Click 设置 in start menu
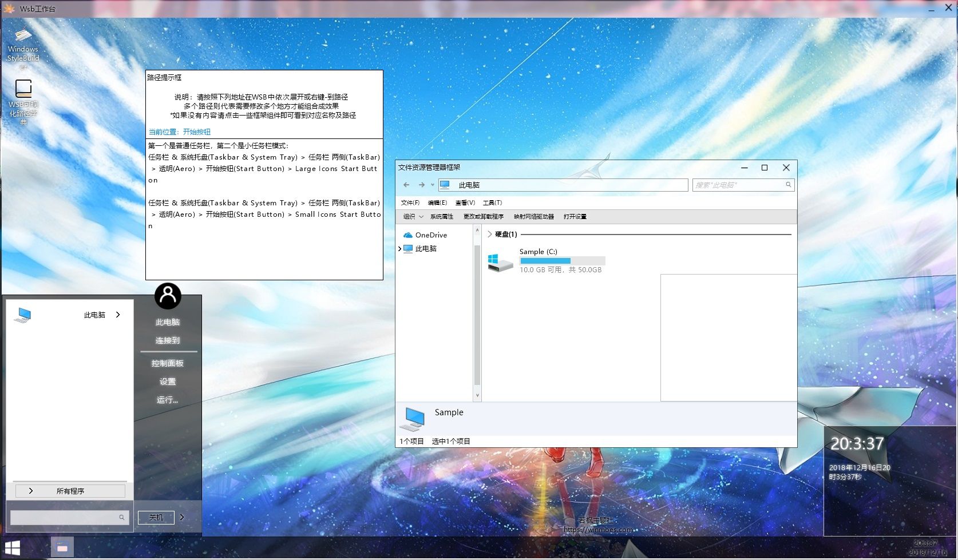Image resolution: width=958 pixels, height=560 pixels. click(168, 382)
